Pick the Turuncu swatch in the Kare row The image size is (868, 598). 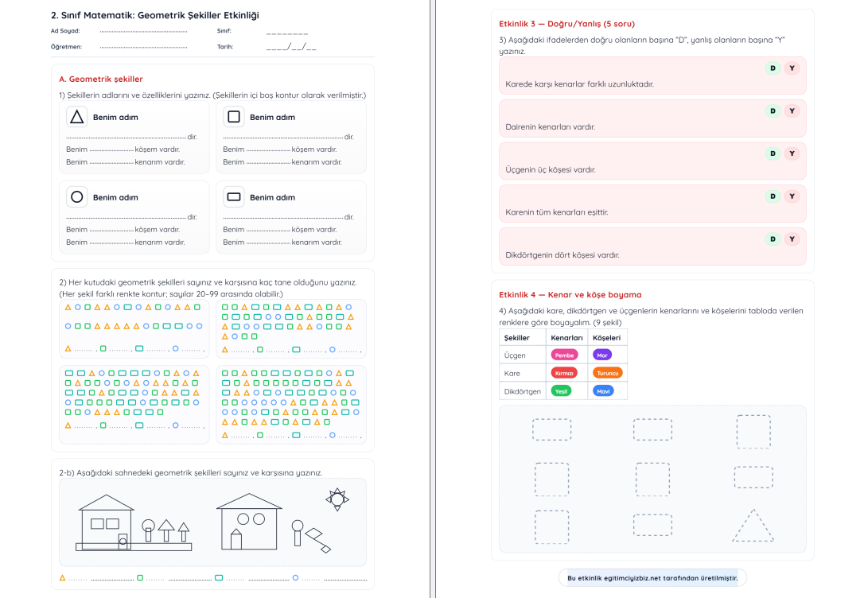pos(607,372)
